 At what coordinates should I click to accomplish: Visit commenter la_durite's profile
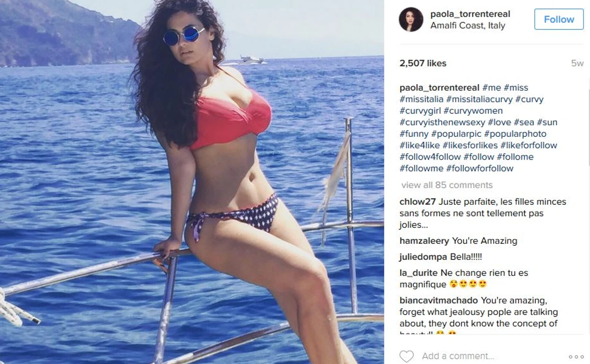pos(419,273)
